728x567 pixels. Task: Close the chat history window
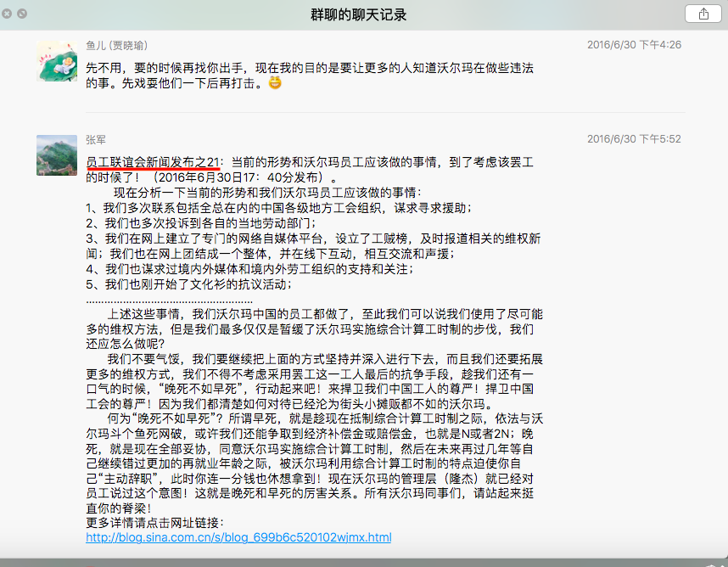click(x=8, y=14)
